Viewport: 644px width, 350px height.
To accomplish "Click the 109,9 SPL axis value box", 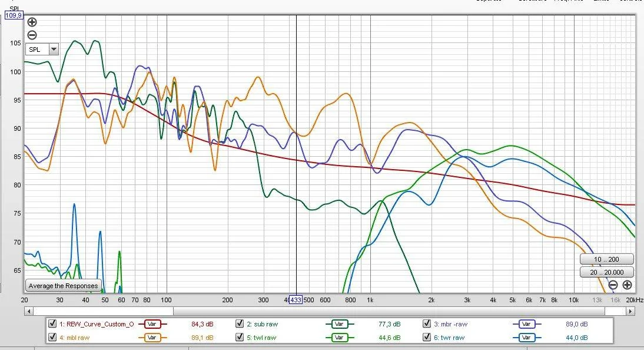I will click(x=14, y=16).
